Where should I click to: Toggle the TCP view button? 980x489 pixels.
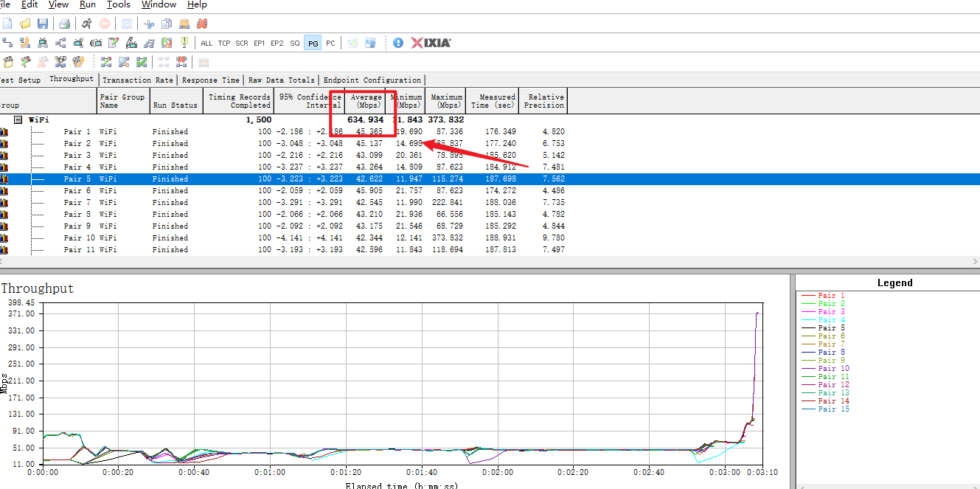224,44
